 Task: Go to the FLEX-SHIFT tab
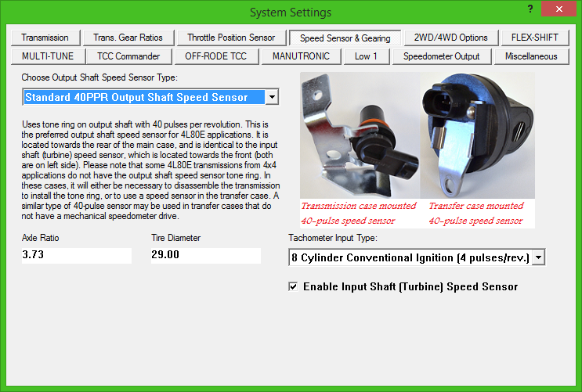click(535, 38)
